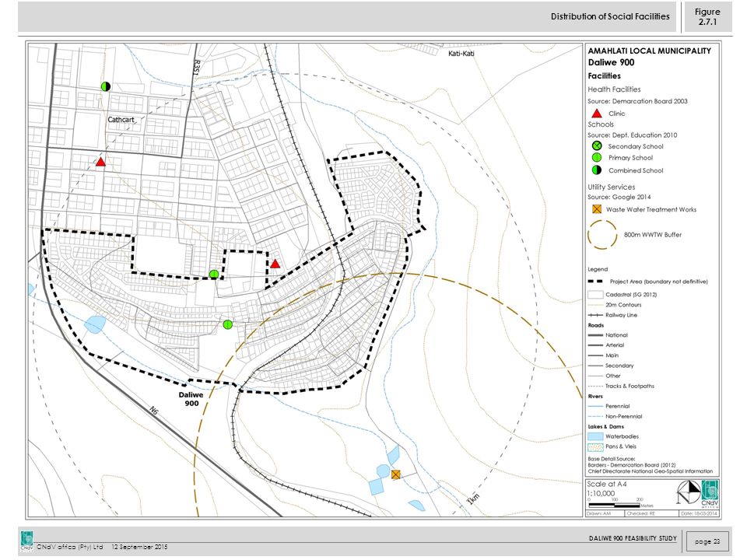
Task: Select the 'Scale at A4' text
Action: click(606, 484)
